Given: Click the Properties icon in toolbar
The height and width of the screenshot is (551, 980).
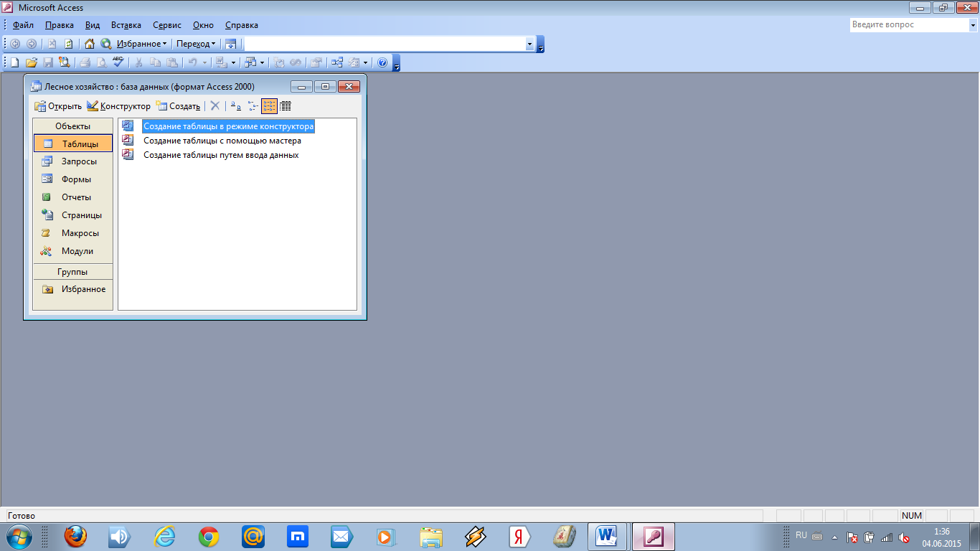Looking at the screenshot, I should pos(316,62).
